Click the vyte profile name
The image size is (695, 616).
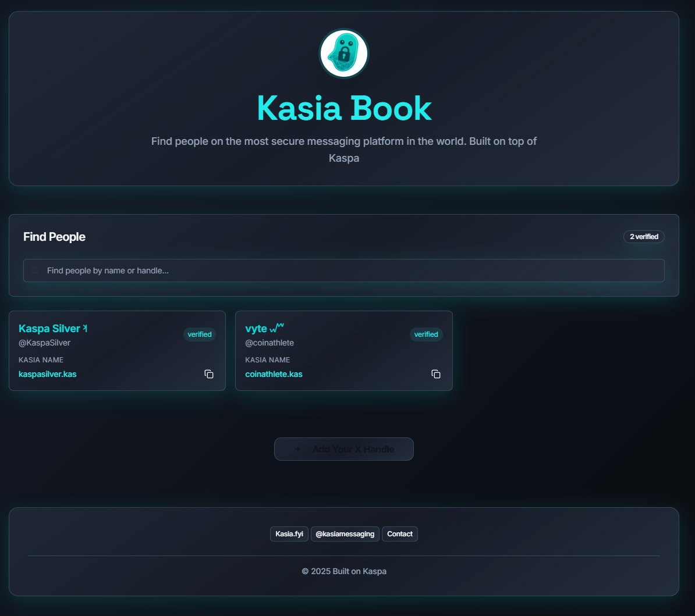pos(265,329)
